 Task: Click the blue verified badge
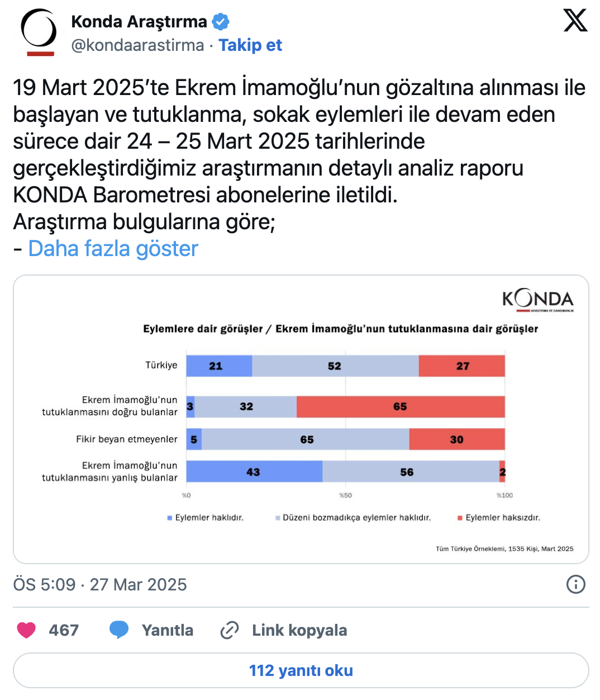[221, 22]
